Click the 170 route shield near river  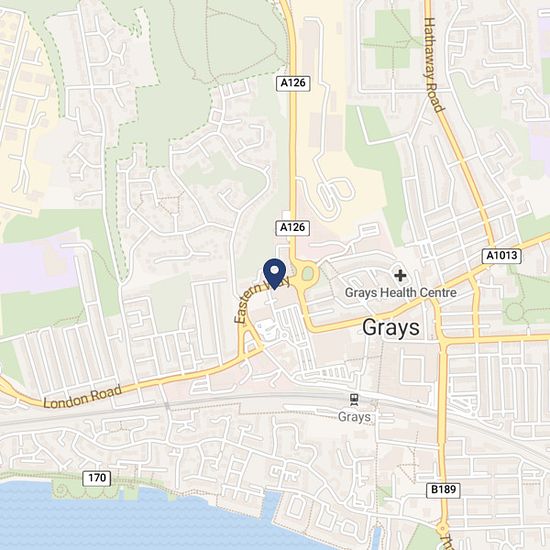[x=97, y=478]
